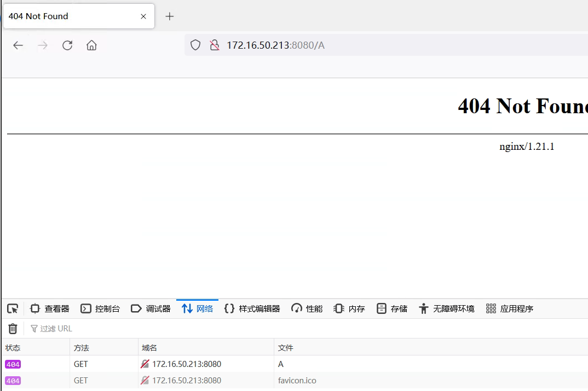588x391 pixels.
Task: Open the 样式编辑器 style editor tab
Action: (252, 308)
